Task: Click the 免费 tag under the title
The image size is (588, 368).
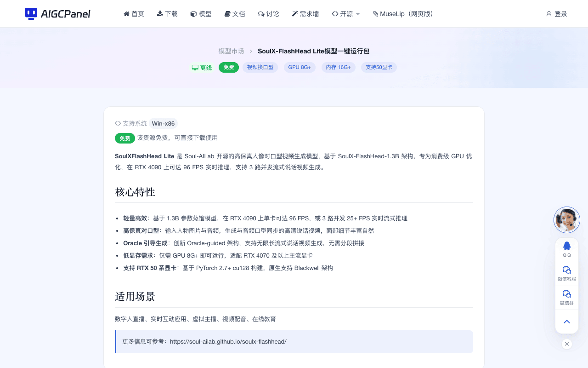Action: pyautogui.click(x=229, y=68)
